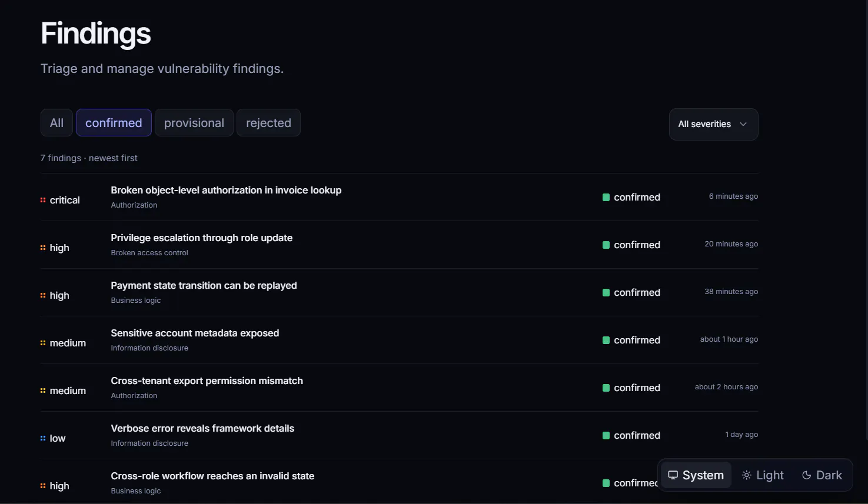Viewport: 868px width, 504px height.
Task: Click 'Triage and manage vulnerability findings' subtitle
Action: click(x=162, y=69)
